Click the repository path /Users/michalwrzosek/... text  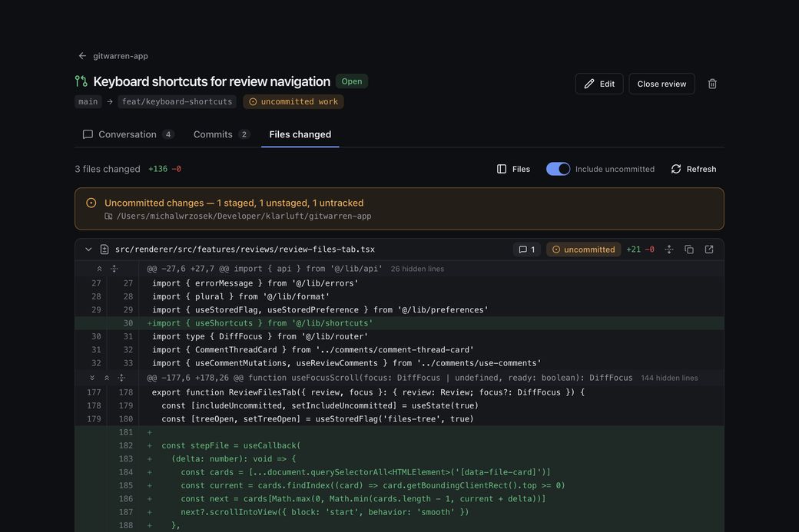pos(244,216)
